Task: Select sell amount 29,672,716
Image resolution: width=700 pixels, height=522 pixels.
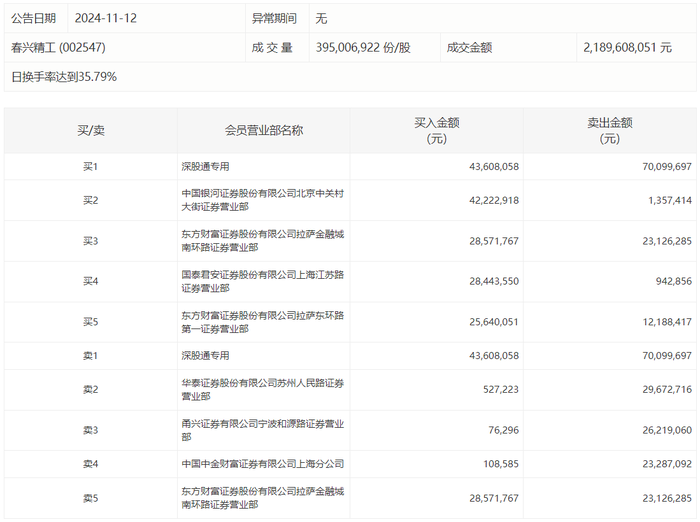Action: [x=667, y=389]
